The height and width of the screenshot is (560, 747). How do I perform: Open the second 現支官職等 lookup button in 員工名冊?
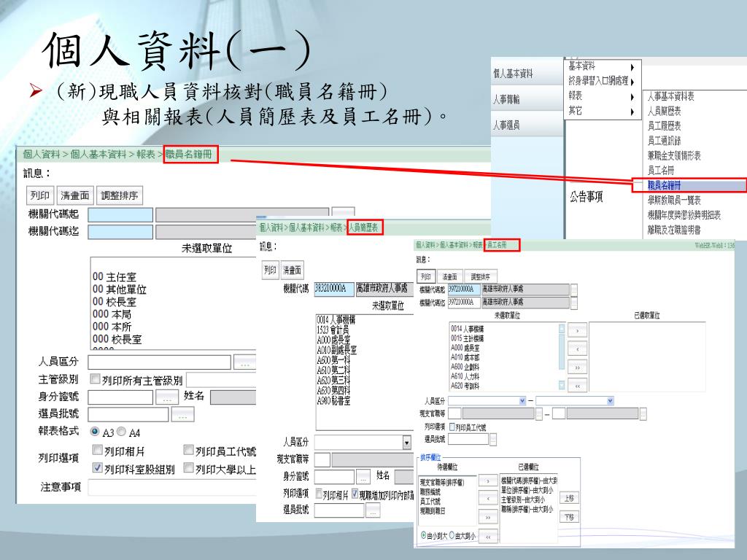tap(643, 414)
